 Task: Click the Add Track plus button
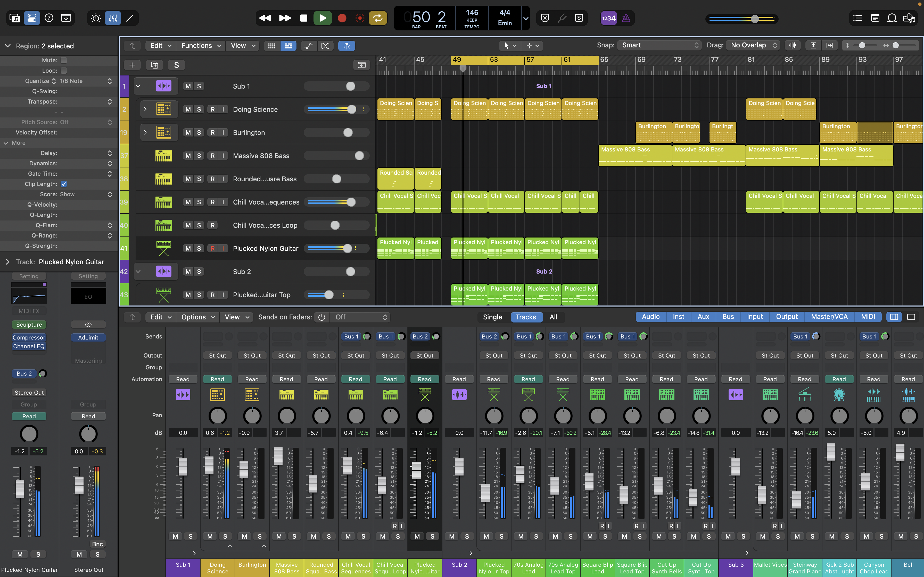tap(132, 65)
